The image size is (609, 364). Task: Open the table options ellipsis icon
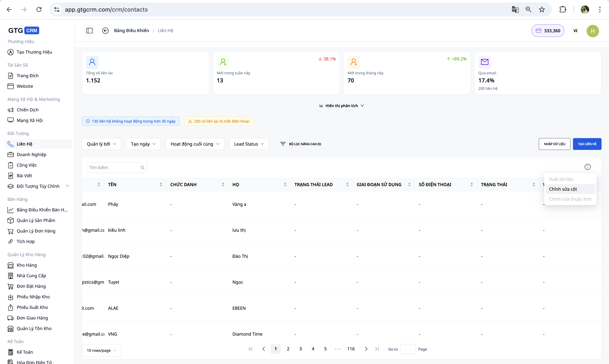[x=587, y=167]
